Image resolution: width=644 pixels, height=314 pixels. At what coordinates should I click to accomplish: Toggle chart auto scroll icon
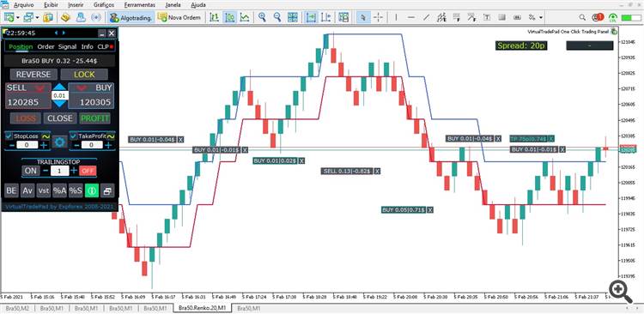click(x=311, y=17)
